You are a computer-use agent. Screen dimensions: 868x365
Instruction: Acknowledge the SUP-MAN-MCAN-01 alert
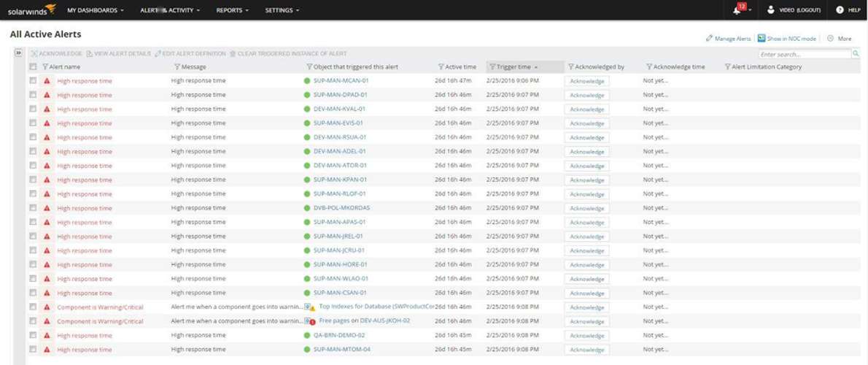(x=586, y=81)
